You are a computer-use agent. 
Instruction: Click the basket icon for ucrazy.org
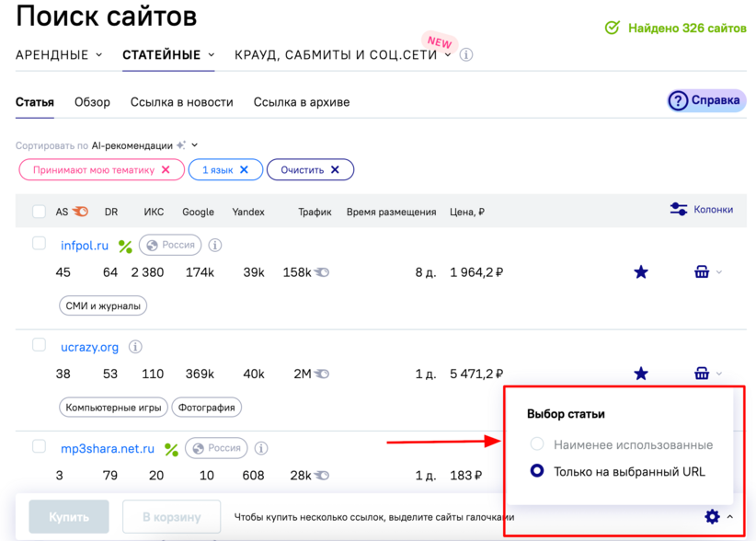[x=702, y=374]
